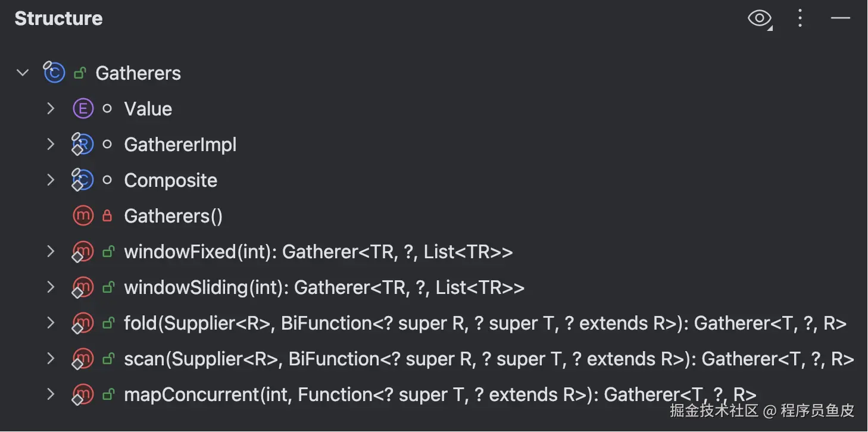
Task: Open the three-dot options menu
Action: 800,19
